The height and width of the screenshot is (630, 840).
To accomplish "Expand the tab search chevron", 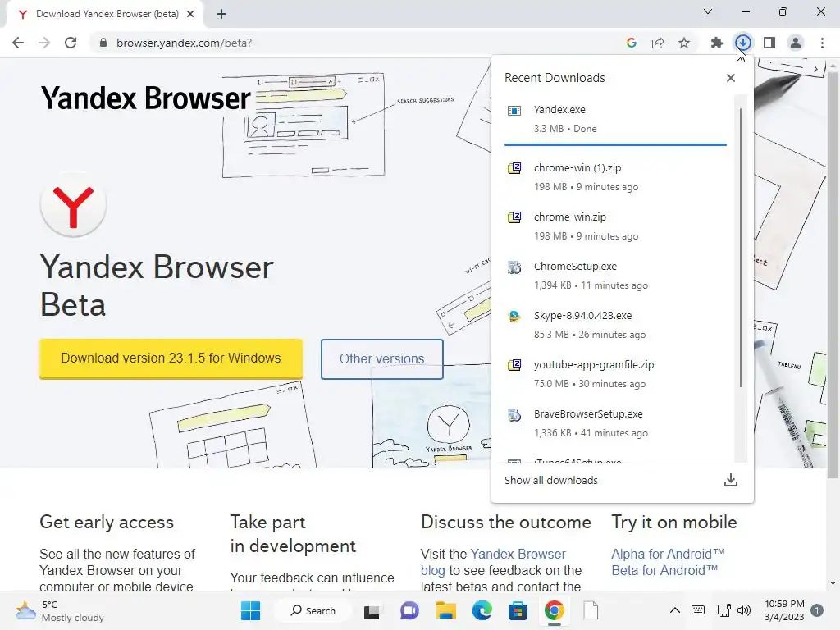I will point(708,11).
